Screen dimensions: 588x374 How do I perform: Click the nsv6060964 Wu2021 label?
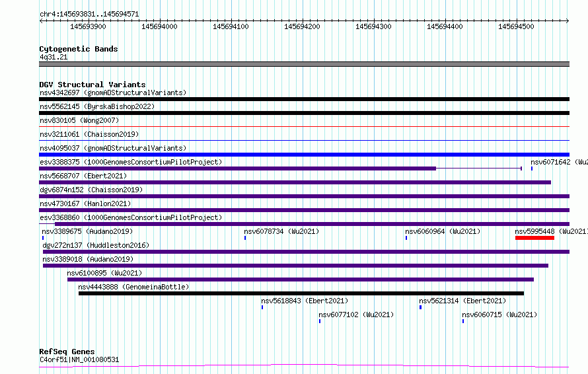(443, 231)
